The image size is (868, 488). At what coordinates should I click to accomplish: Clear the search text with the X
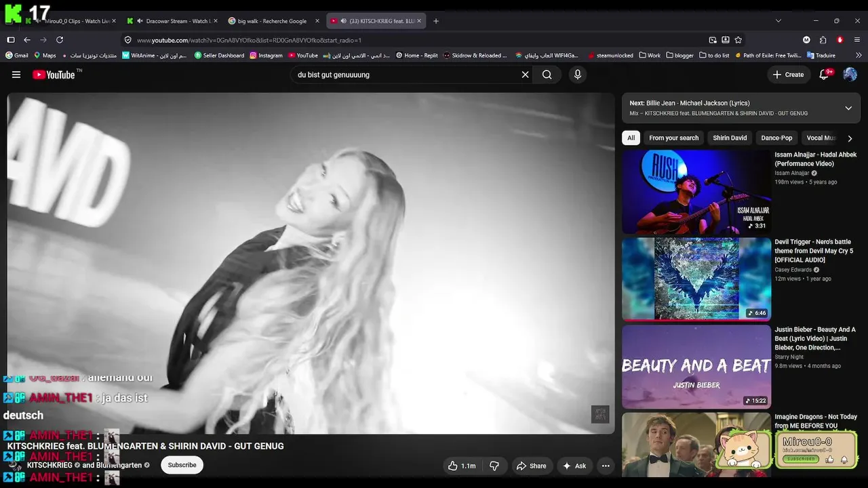point(525,75)
